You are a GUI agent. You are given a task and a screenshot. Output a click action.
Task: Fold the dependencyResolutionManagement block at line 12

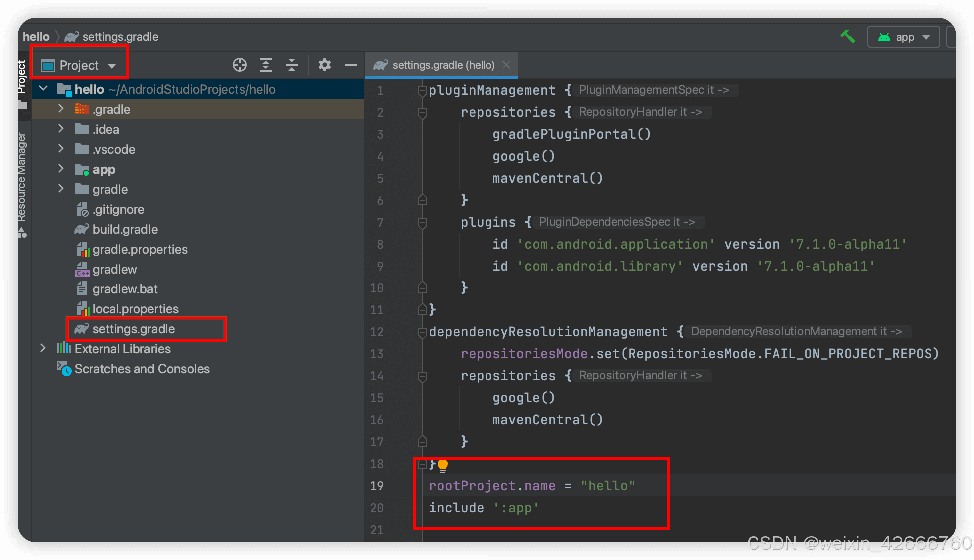tap(422, 332)
